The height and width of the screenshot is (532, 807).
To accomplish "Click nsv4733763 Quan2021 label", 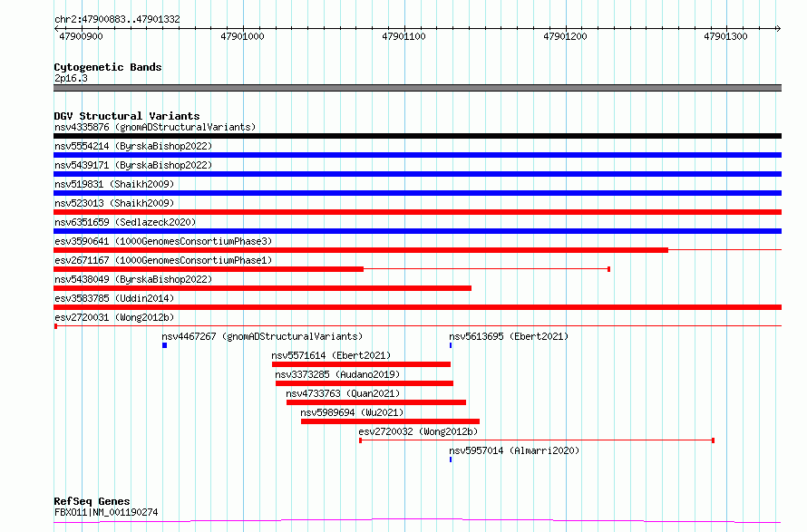I will (343, 393).
